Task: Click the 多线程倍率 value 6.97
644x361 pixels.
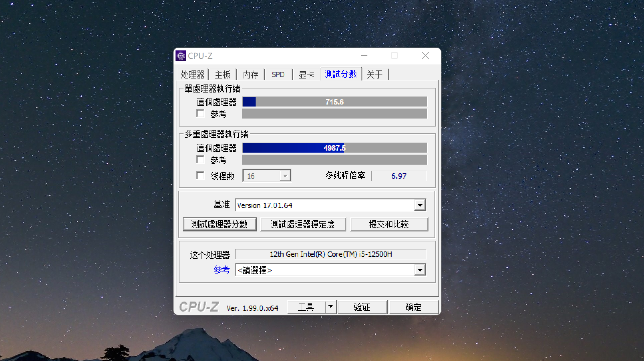Action: click(399, 176)
